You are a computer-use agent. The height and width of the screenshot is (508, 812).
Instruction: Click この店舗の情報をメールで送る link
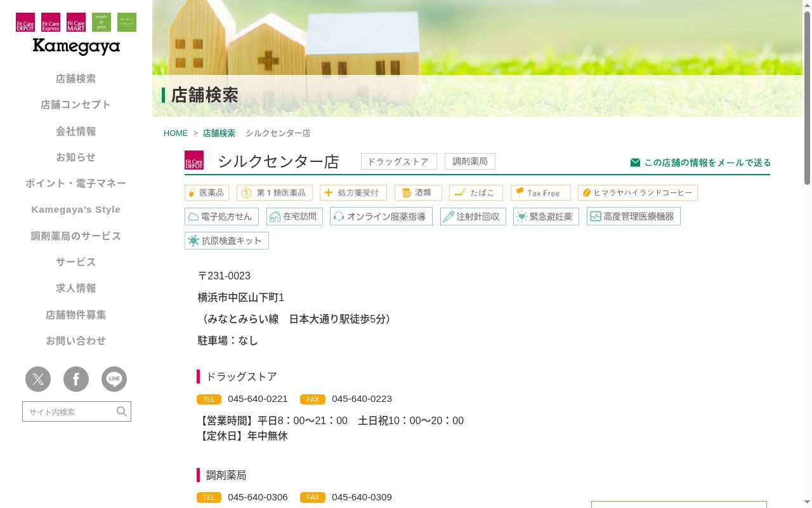(700, 163)
